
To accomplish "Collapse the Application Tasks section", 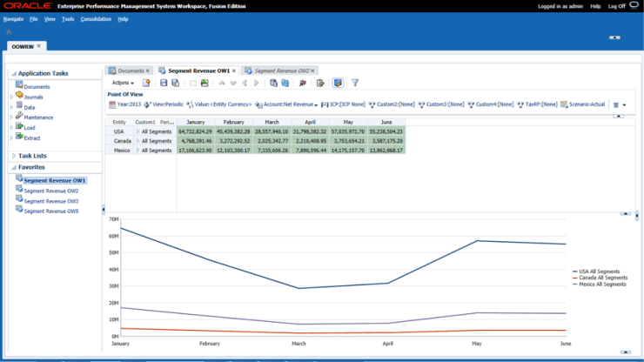I will click(x=12, y=74).
